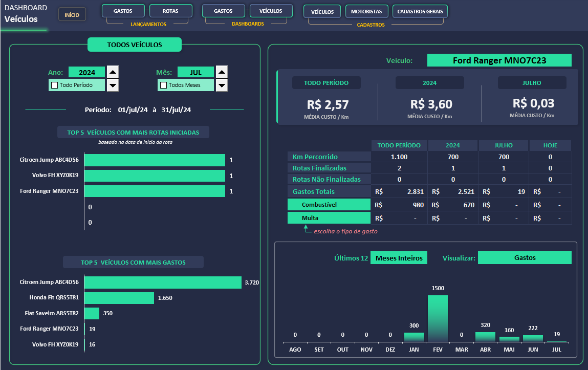Open Rotas under Lançamentos

tap(170, 11)
